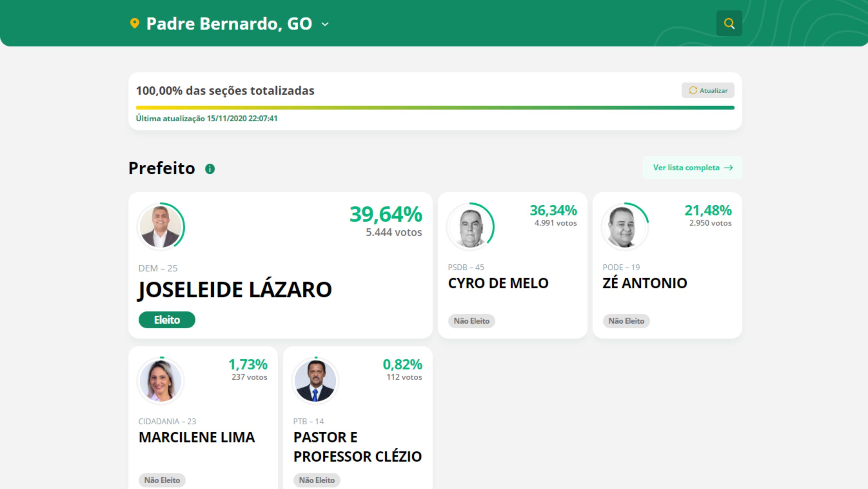The width and height of the screenshot is (868, 489).
Task: Click Não Eleito badge under Zé Antonio
Action: pyautogui.click(x=626, y=321)
